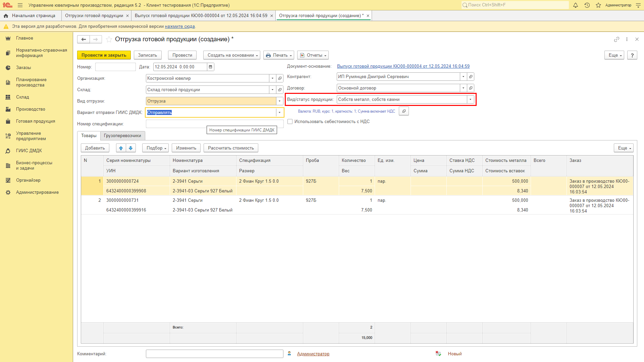Expand Организация dropdown list
This screenshot has height=362, width=644.
point(272,78)
